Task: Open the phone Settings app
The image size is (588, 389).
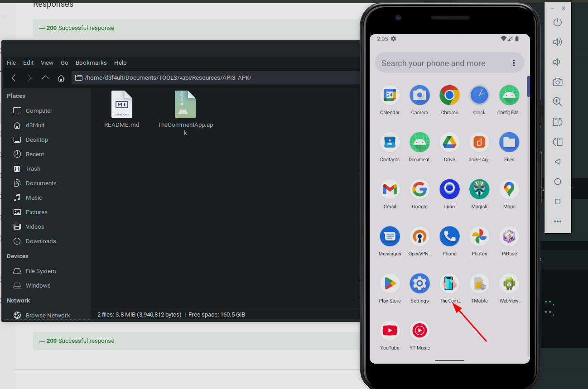Action: [419, 284]
